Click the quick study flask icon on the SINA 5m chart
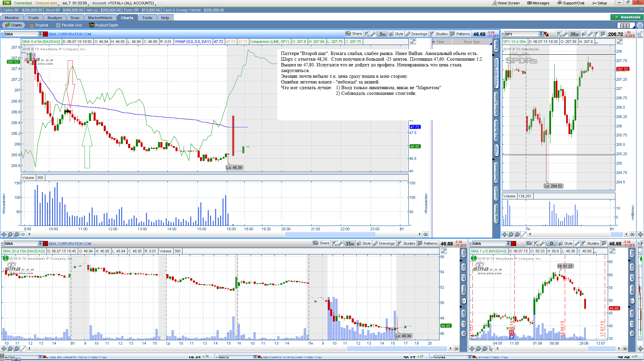 367,34
